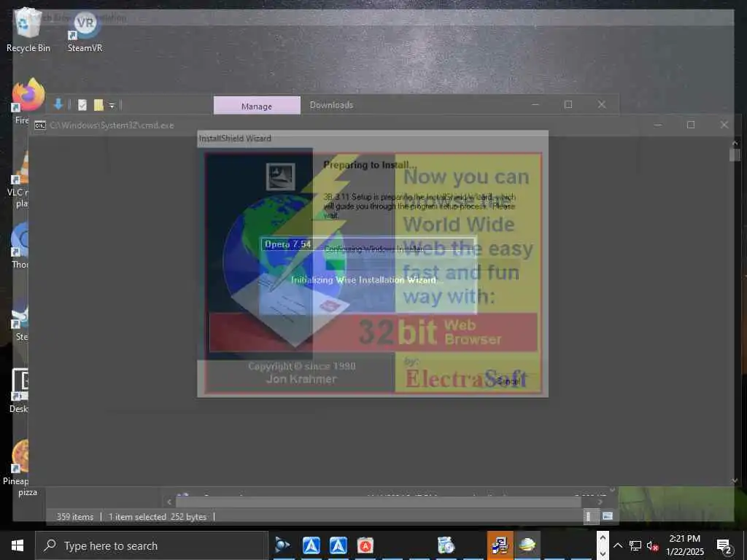Maximize the Downloads Explorer window
Image resolution: width=747 pixels, height=560 pixels.
568,104
